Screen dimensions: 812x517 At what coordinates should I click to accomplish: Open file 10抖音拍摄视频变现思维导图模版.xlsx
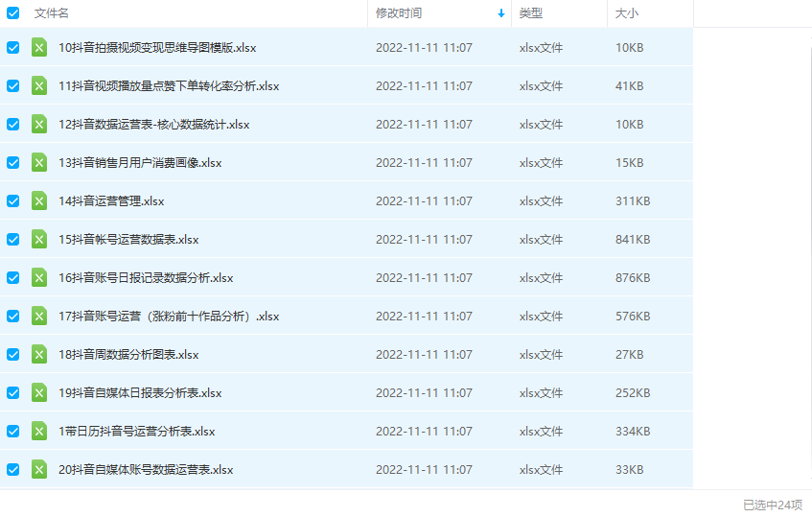(x=157, y=48)
